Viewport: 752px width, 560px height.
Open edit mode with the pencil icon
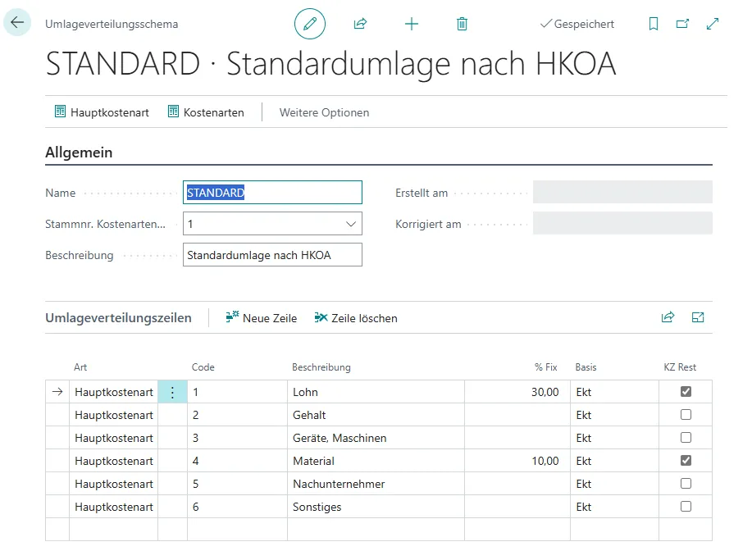click(x=309, y=23)
